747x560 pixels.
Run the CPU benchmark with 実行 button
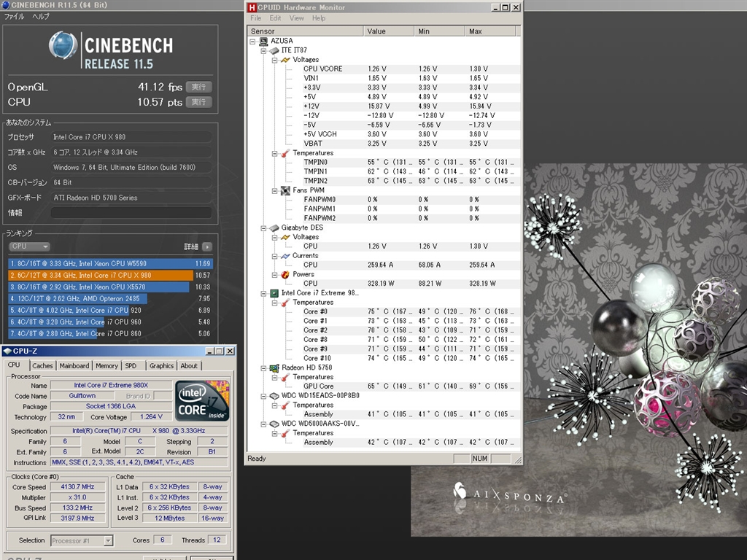(x=198, y=102)
